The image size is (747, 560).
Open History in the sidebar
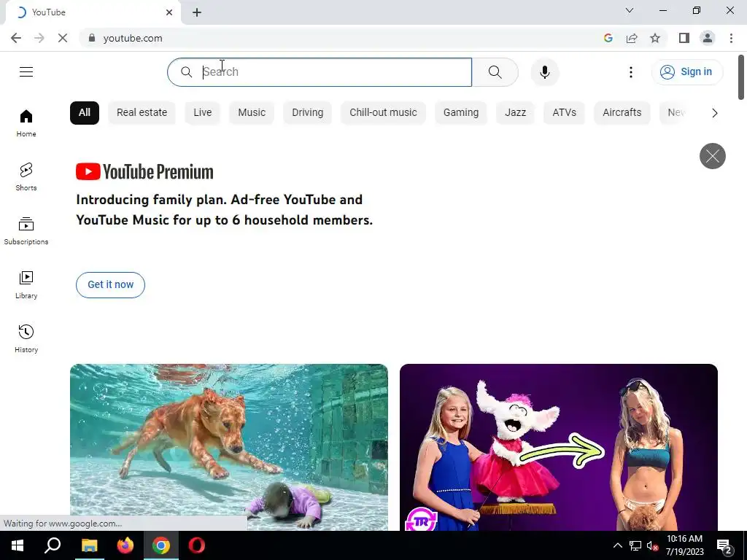tap(26, 338)
